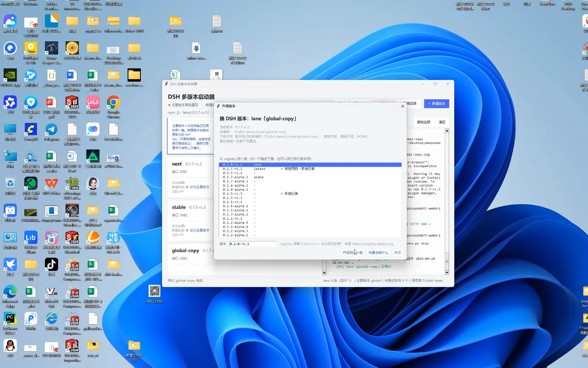Select version 0.1.7-rc.1 in registry list

click(x=310, y=173)
